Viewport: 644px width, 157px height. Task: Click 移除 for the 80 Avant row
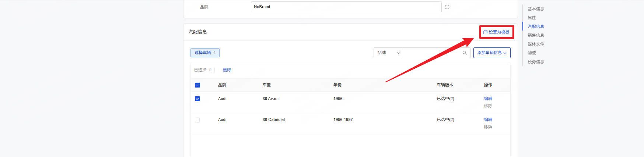488,106
